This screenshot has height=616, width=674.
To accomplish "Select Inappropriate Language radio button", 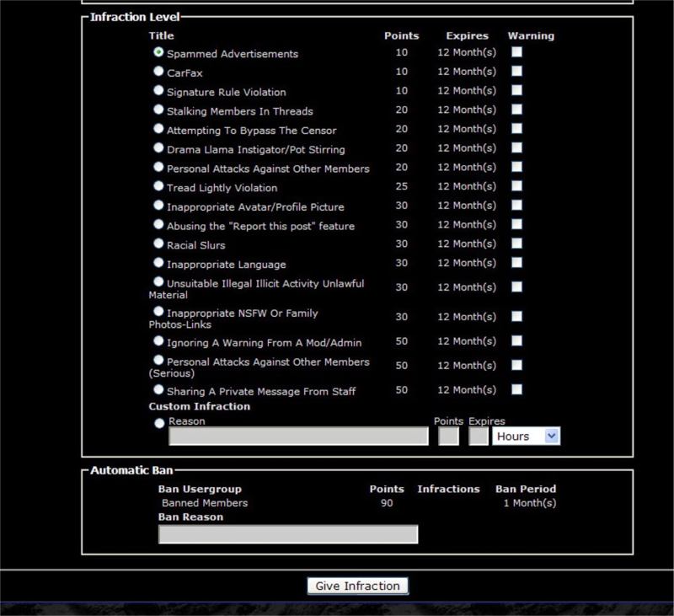I will [158, 263].
